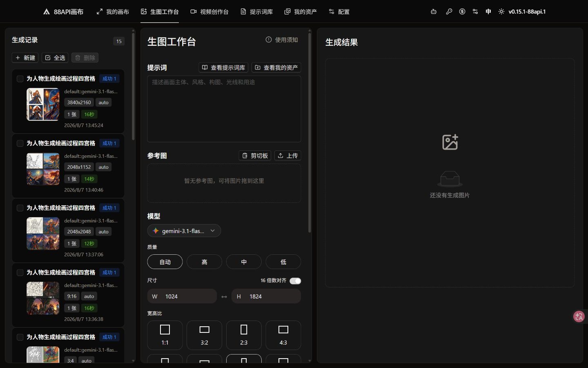The image size is (588, 368).
Task: Open the API key icon
Action: (449, 11)
